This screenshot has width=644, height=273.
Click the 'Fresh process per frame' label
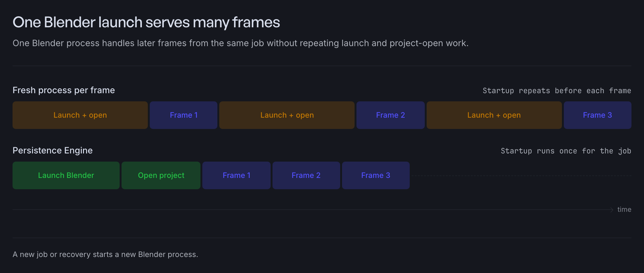point(64,90)
